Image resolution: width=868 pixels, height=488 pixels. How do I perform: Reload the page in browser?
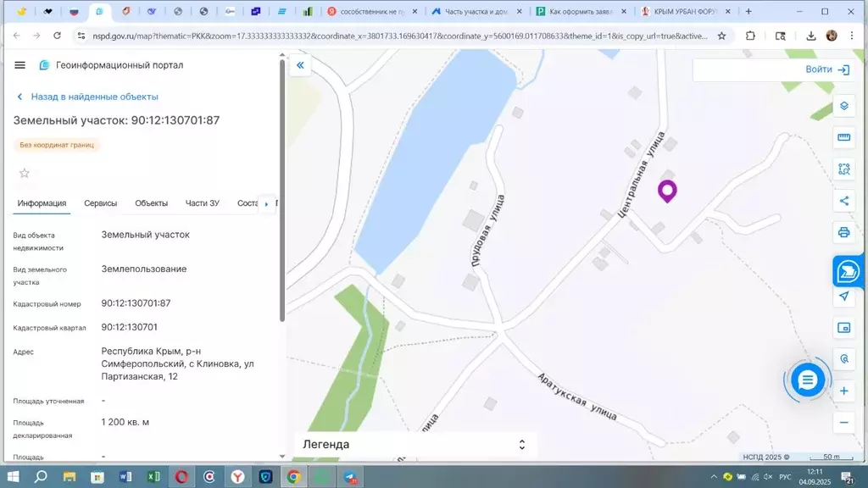coord(57,36)
